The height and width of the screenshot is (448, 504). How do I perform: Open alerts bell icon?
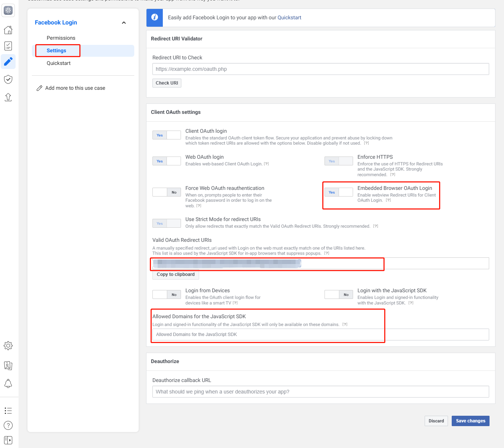8,383
